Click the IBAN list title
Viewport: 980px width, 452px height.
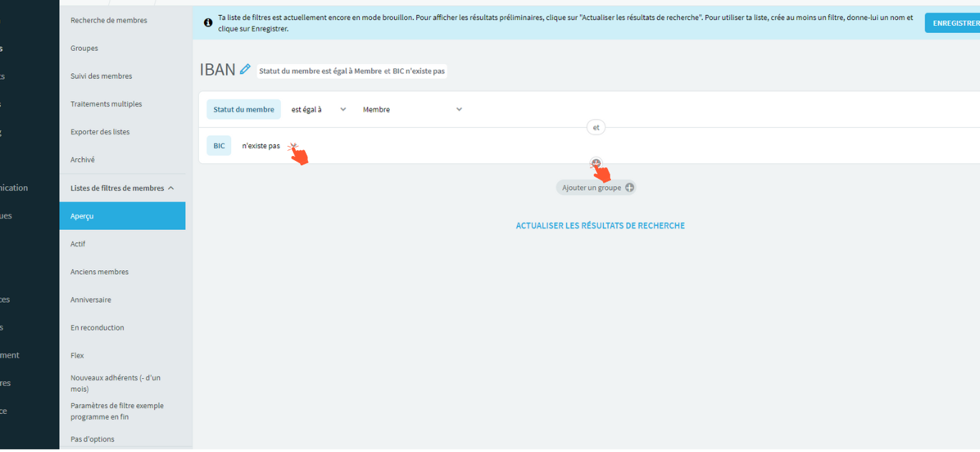click(218, 70)
